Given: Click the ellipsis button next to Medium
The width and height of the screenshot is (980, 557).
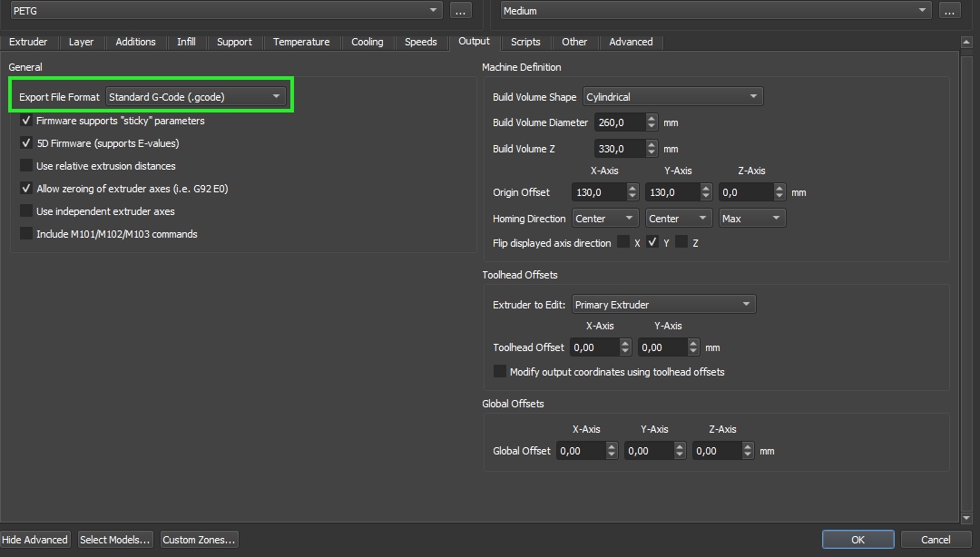Looking at the screenshot, I should 949,11.
